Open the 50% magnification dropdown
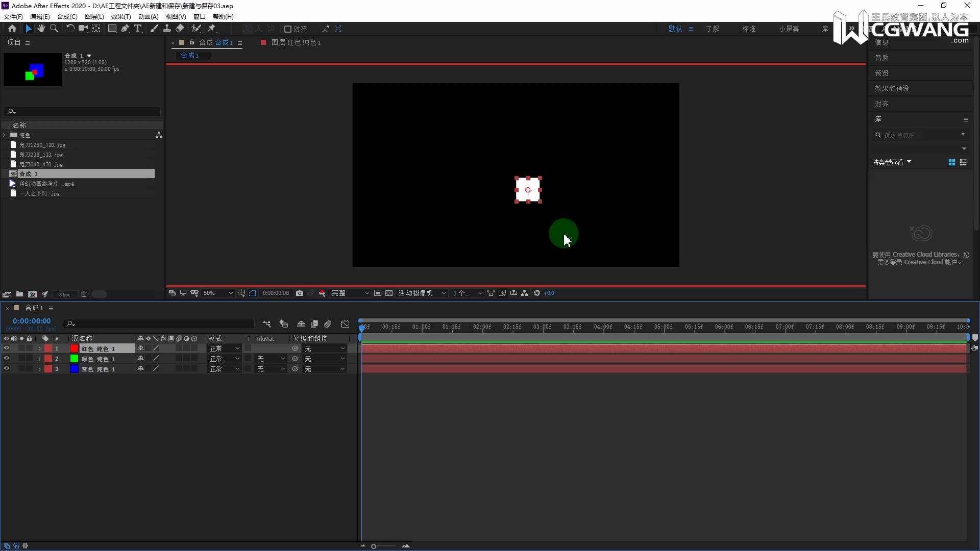 pyautogui.click(x=218, y=293)
